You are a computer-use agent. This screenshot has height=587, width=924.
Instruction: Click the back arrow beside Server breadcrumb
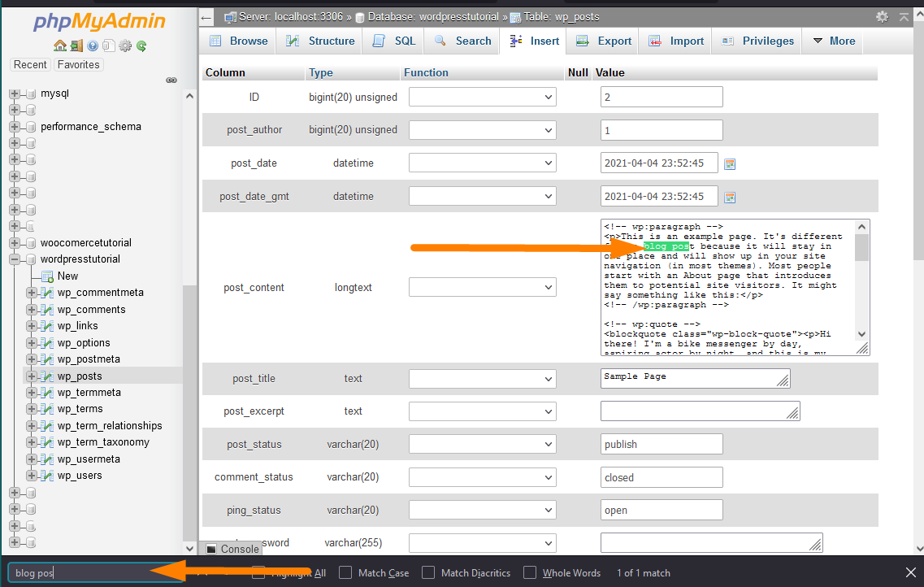[206, 18]
